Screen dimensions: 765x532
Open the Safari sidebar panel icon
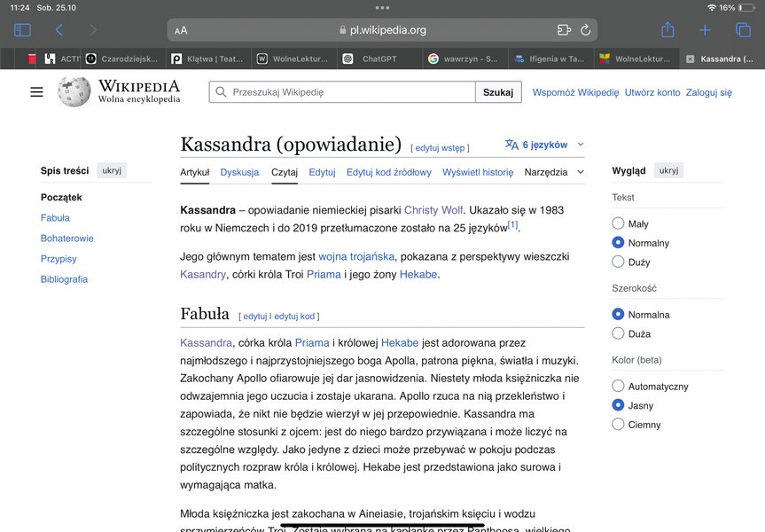click(22, 30)
